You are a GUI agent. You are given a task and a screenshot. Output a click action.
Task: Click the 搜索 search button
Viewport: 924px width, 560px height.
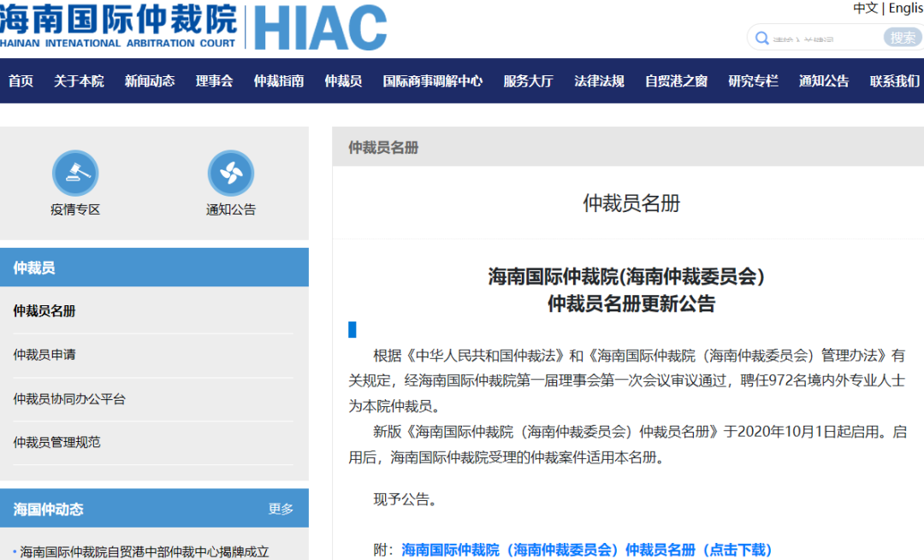[x=903, y=38]
